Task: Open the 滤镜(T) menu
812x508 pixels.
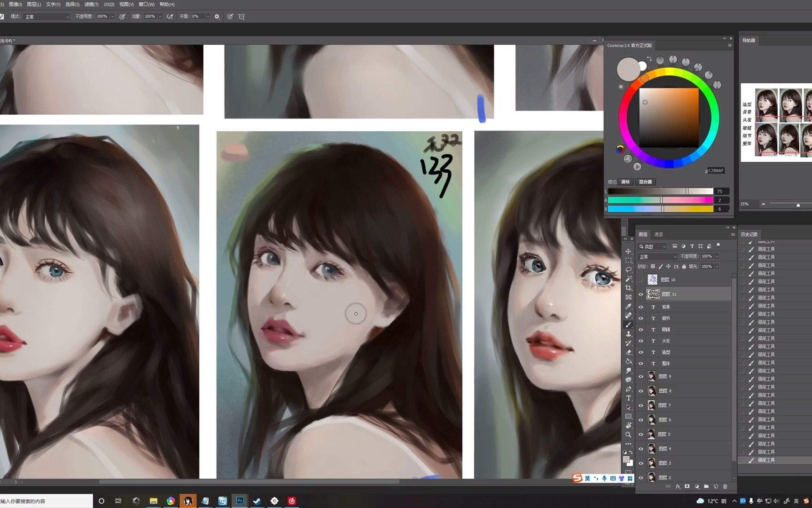Action: pos(92,4)
